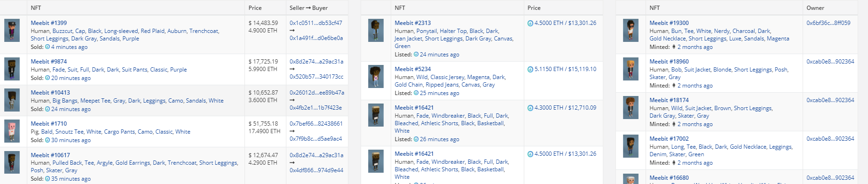Click the Seller → Buyer column header
Image resolution: width=868 pixels, height=184 pixels.
tap(308, 8)
